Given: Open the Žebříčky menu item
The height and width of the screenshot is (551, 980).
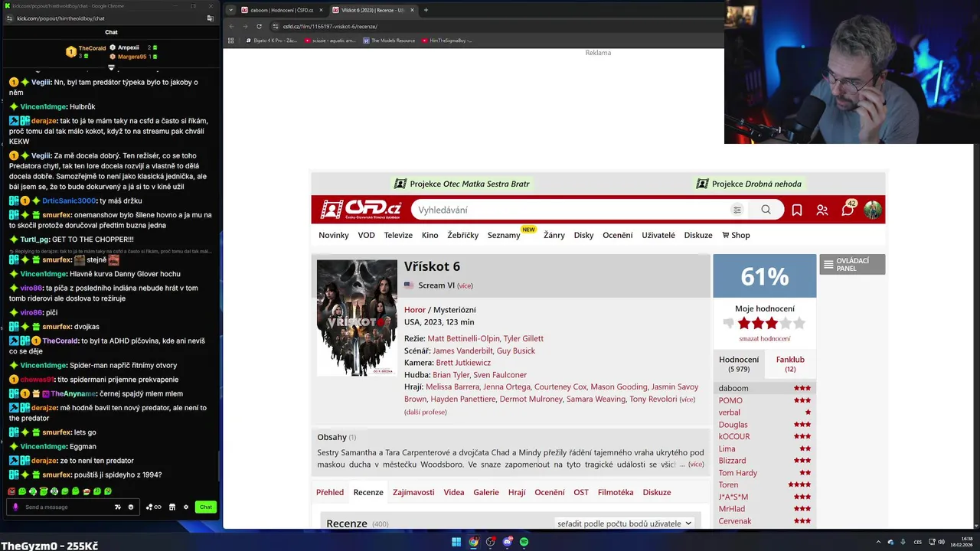Looking at the screenshot, I should coord(463,235).
